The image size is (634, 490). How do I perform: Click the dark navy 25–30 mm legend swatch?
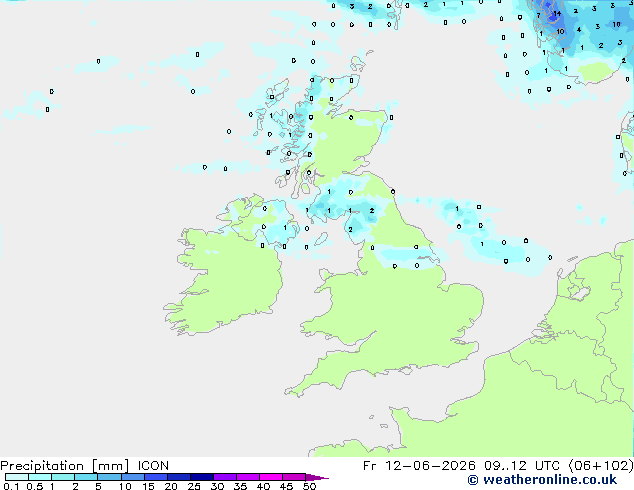point(202,477)
